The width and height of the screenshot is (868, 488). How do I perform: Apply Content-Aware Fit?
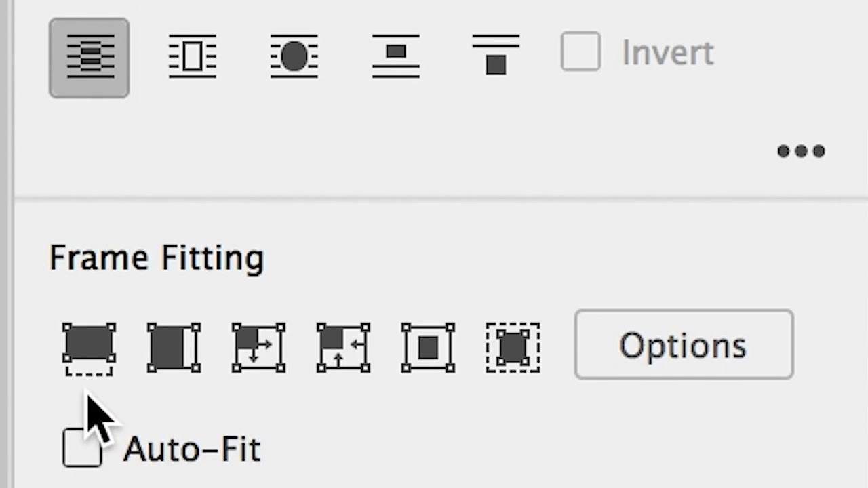tap(513, 348)
